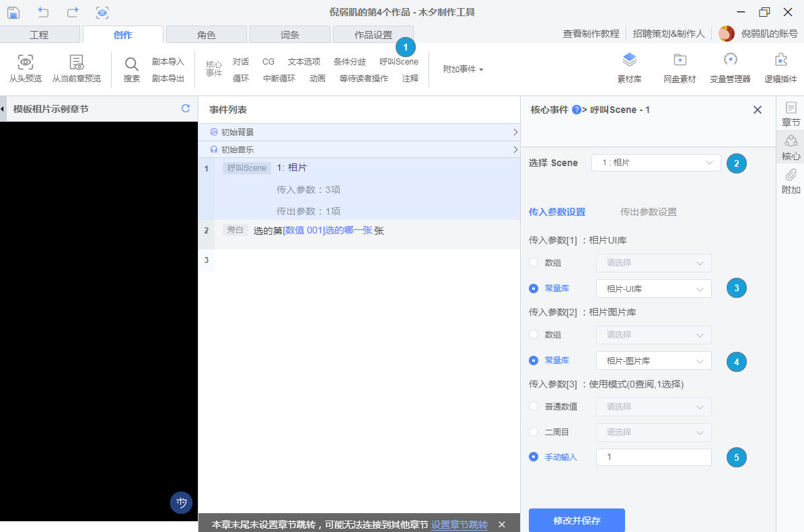Open the 二周目 请选择 dropdown
Image resolution: width=804 pixels, height=532 pixels.
tap(654, 432)
